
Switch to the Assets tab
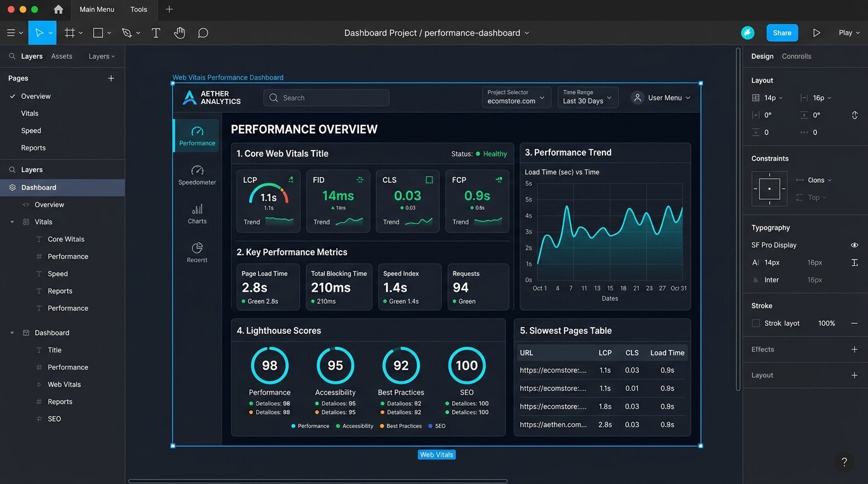[62, 56]
